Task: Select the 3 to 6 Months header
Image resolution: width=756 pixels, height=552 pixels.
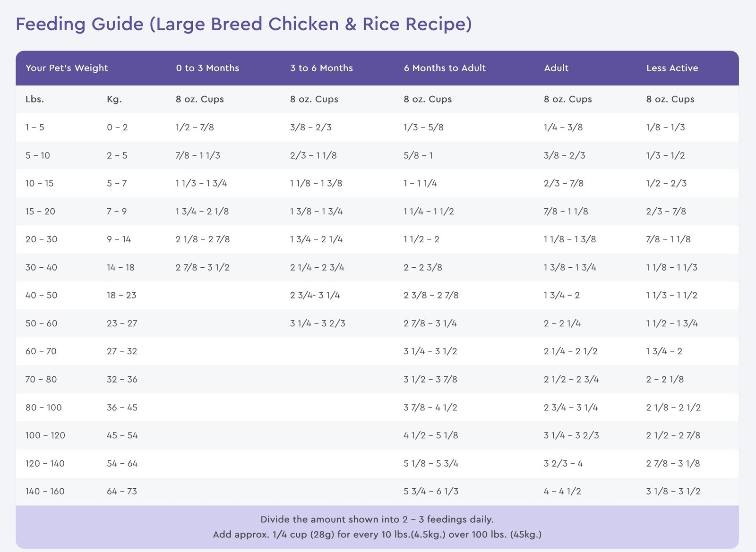Action: coord(321,68)
